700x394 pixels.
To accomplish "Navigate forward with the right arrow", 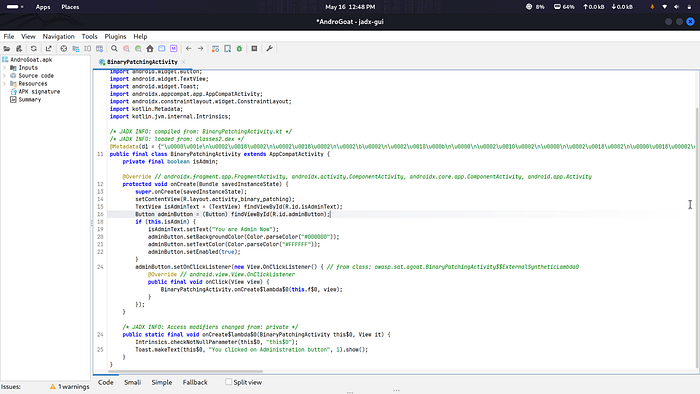I will coord(200,49).
